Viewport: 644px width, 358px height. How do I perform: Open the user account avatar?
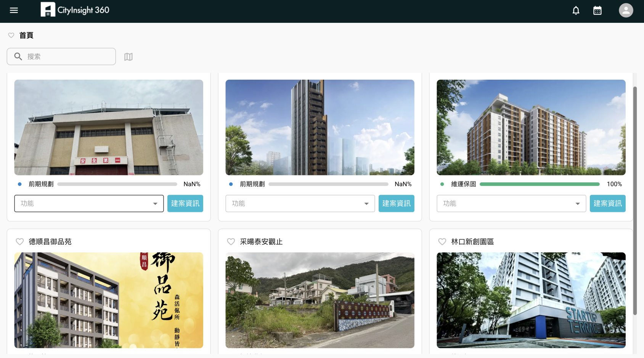click(x=626, y=10)
